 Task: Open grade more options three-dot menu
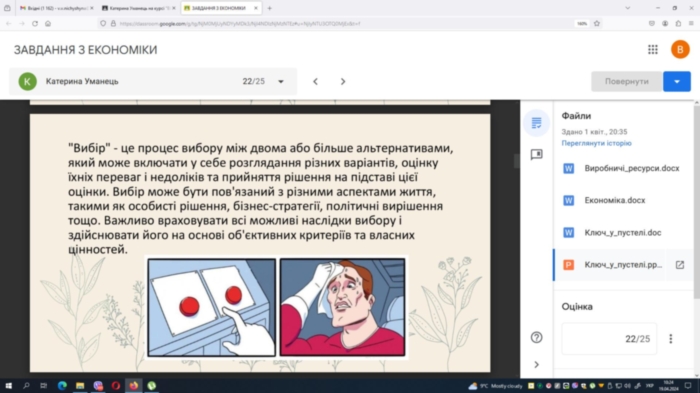tap(671, 339)
